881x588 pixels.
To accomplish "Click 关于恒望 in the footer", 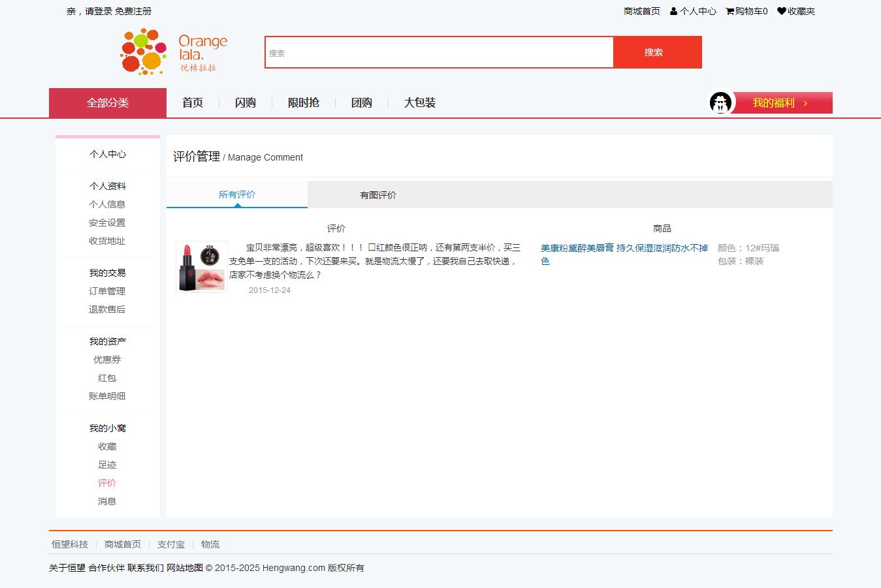I will point(67,568).
